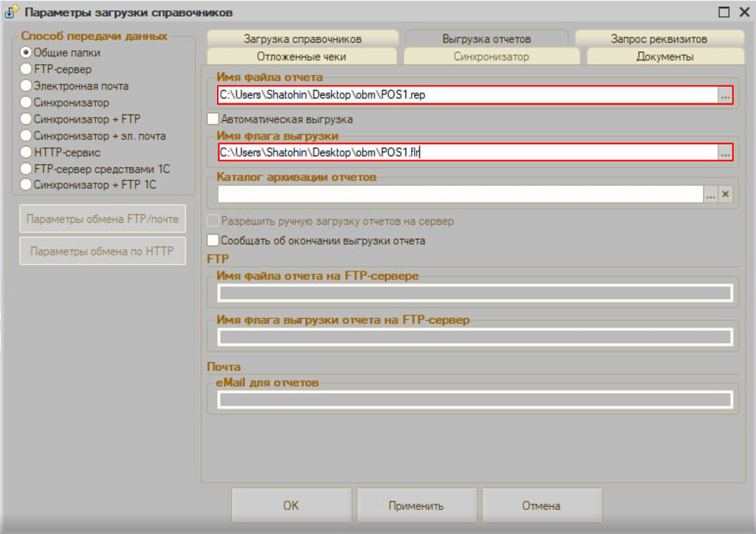Click the Применить button
The height and width of the screenshot is (534, 756).
click(417, 506)
